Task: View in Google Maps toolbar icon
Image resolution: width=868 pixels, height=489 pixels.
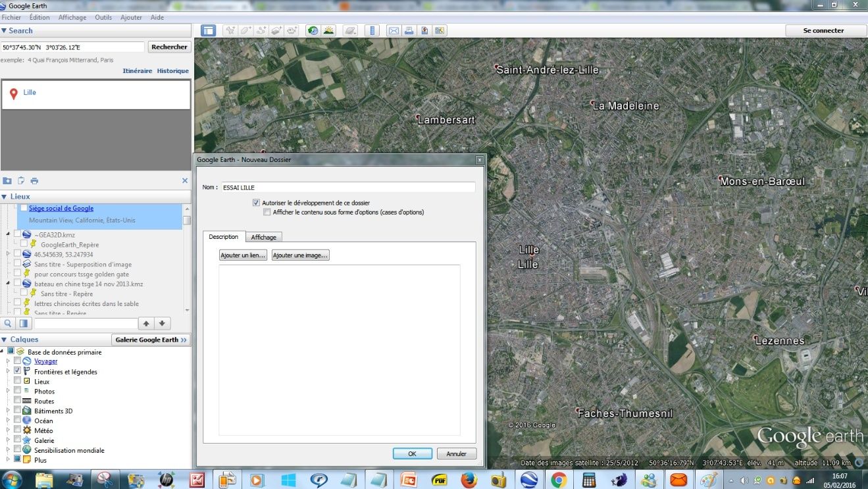Action: tap(440, 30)
